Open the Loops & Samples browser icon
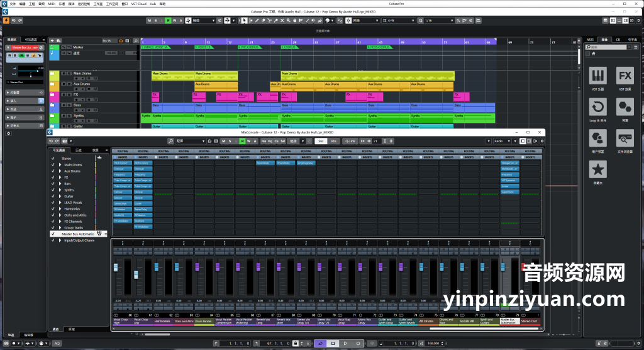Image resolution: width=644 pixels, height=350 pixels. (597, 107)
